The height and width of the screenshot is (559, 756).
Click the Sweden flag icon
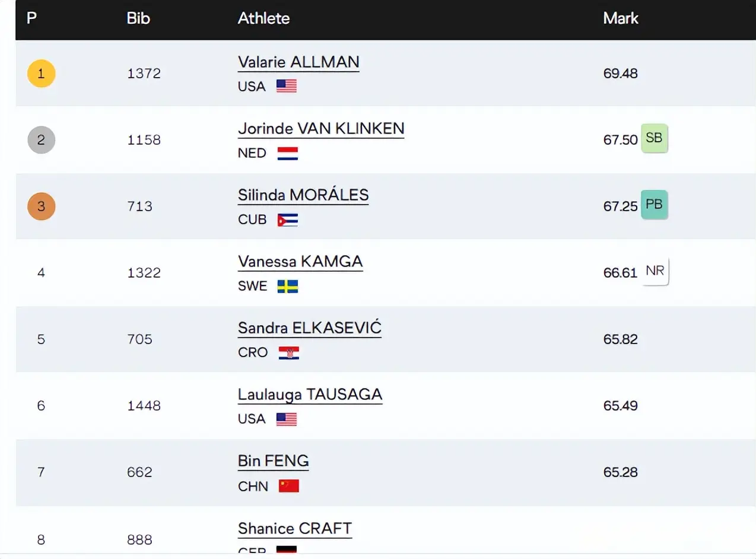point(288,287)
